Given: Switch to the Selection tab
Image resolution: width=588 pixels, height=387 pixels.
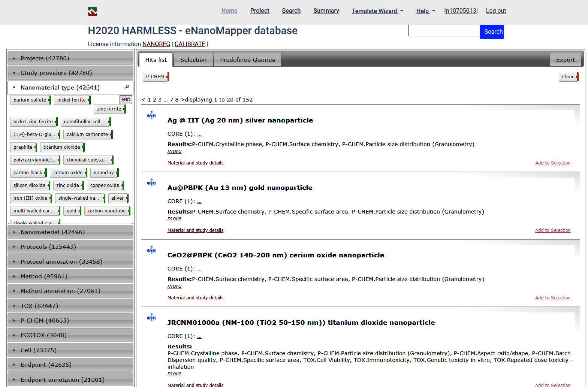Looking at the screenshot, I should click(x=193, y=60).
